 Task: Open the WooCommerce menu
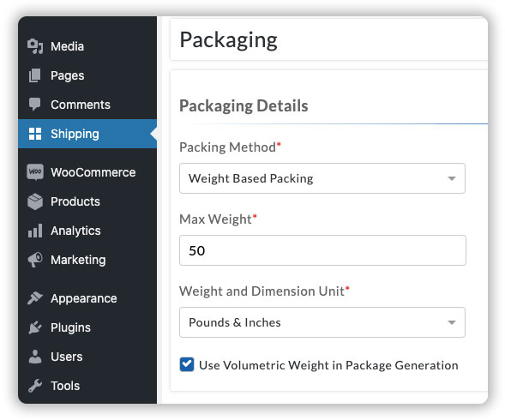(93, 172)
